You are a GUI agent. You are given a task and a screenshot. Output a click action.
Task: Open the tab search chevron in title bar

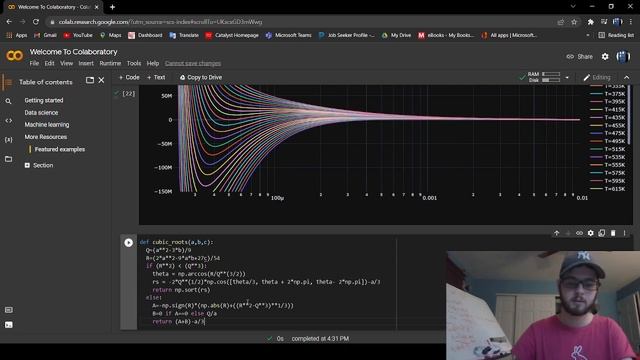click(x=573, y=7)
